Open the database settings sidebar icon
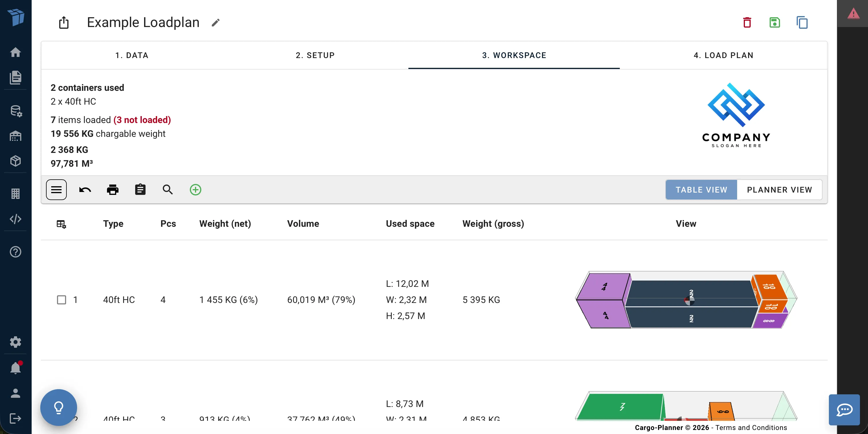The width and height of the screenshot is (868, 434). pos(16,111)
